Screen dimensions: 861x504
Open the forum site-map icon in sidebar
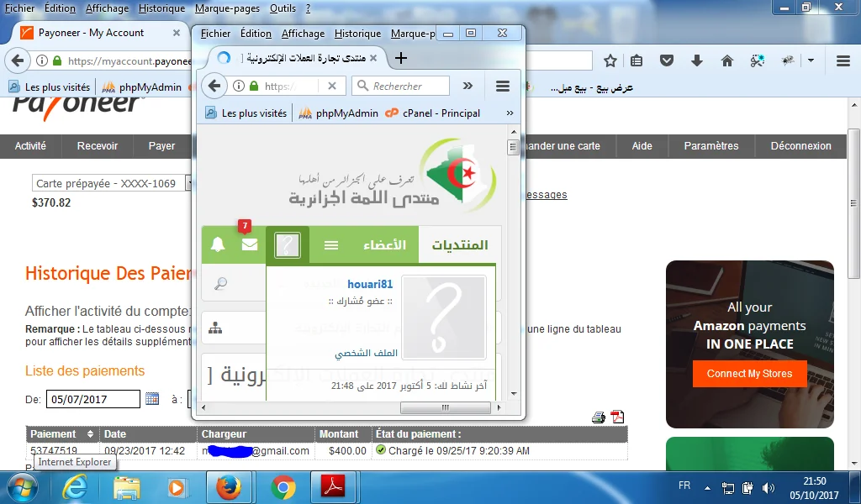[x=215, y=328]
